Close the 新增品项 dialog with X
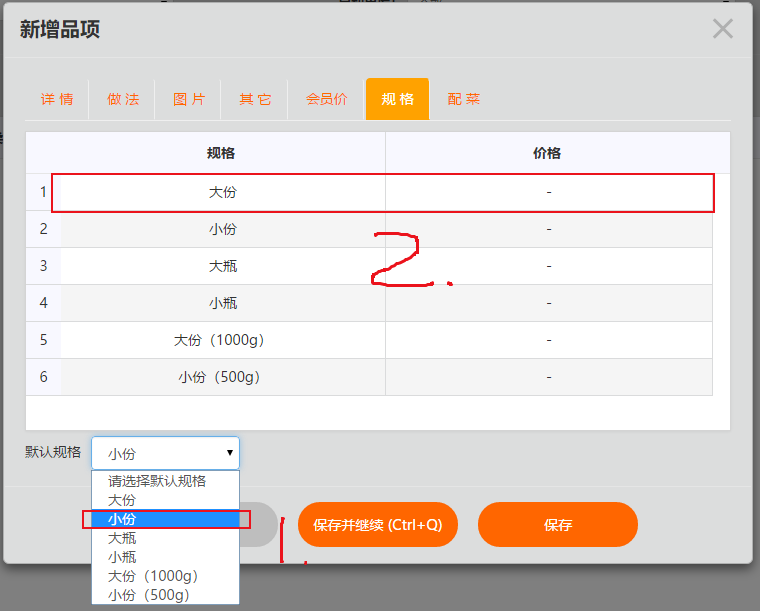 [722, 29]
